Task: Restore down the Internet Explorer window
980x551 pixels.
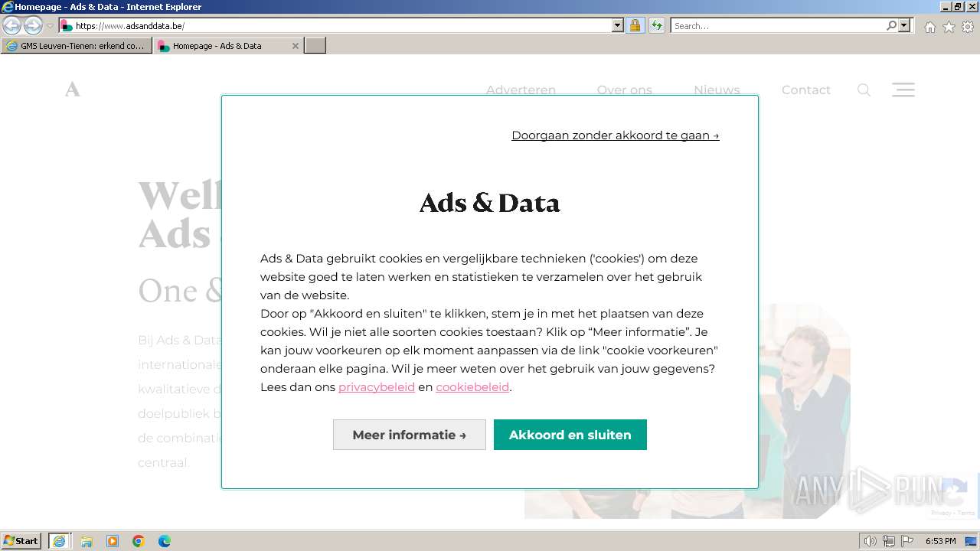Action: tap(958, 7)
